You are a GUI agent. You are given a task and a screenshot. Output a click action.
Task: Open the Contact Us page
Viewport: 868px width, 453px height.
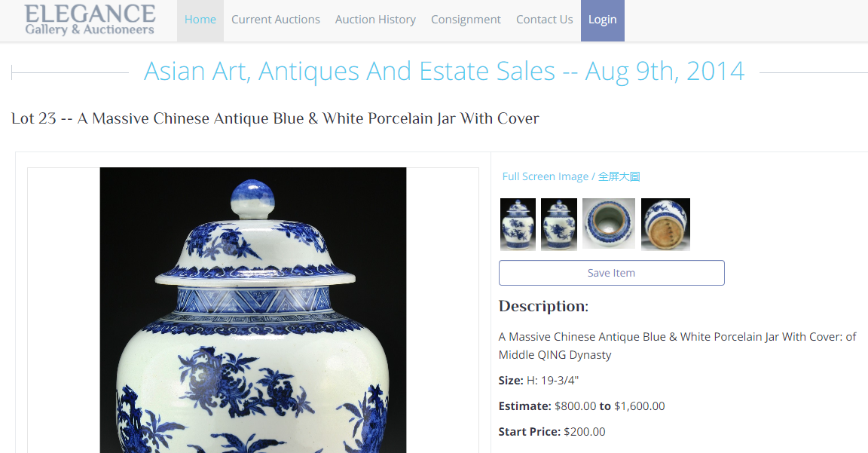point(545,20)
